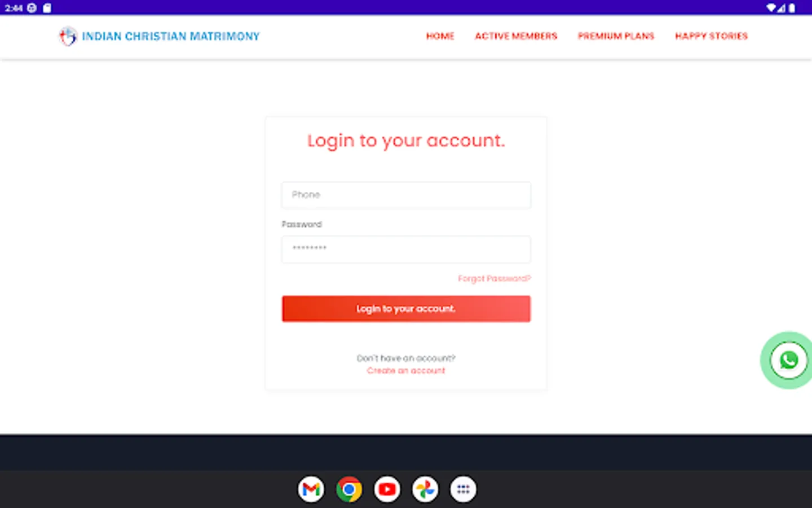Viewport: 812px width, 508px height.
Task: Submit with Login to your account button
Action: tap(406, 309)
